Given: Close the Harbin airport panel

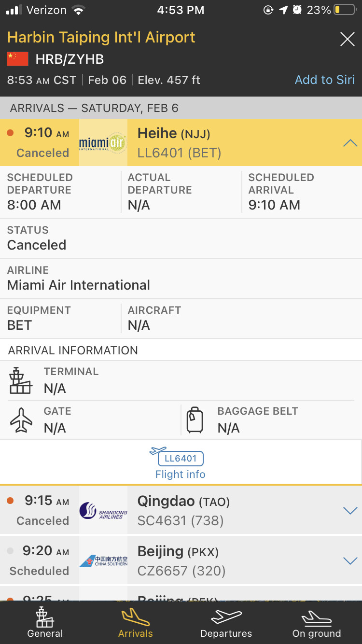Looking at the screenshot, I should [347, 39].
